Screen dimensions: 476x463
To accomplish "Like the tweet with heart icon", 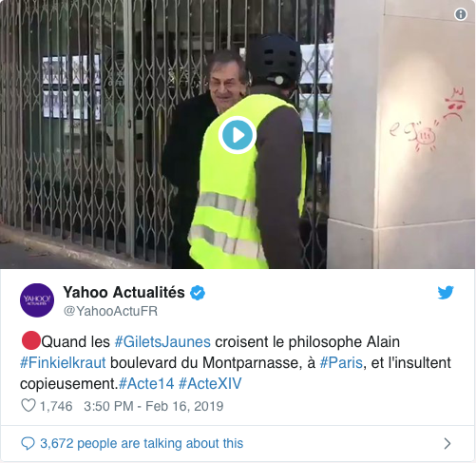I will coord(29,406).
